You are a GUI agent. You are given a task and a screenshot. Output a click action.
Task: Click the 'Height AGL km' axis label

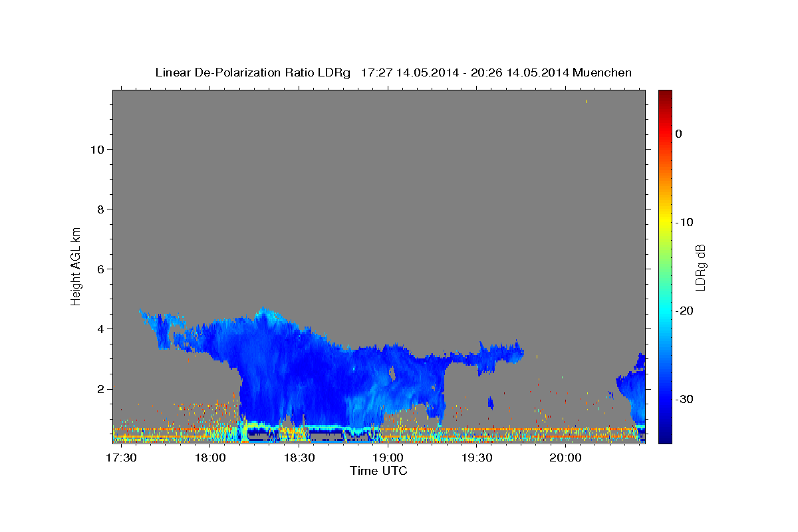[x=76, y=265]
